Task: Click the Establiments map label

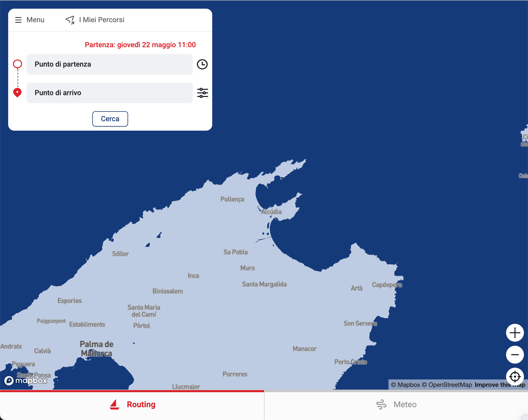Action: pyautogui.click(x=87, y=325)
